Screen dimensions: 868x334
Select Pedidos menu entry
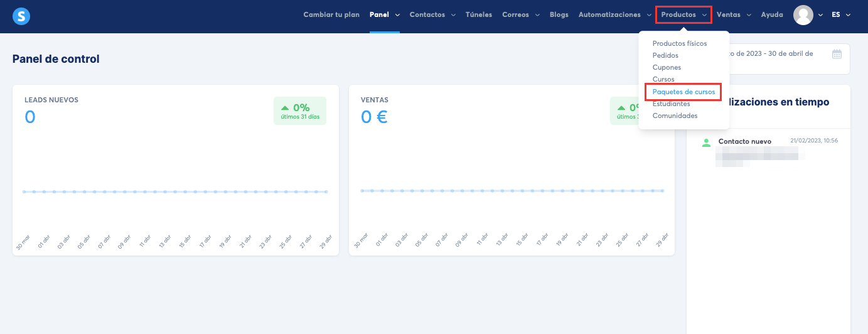pos(667,55)
